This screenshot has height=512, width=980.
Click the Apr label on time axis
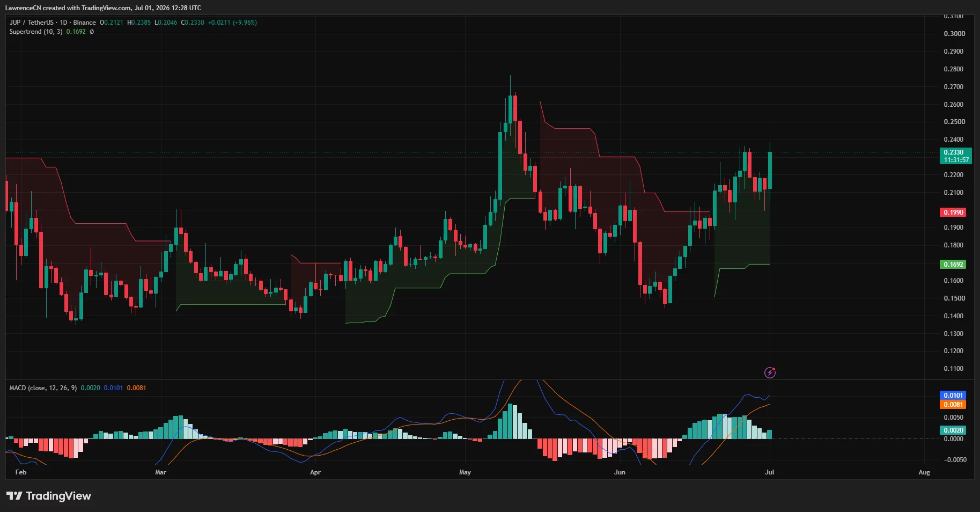click(x=315, y=472)
